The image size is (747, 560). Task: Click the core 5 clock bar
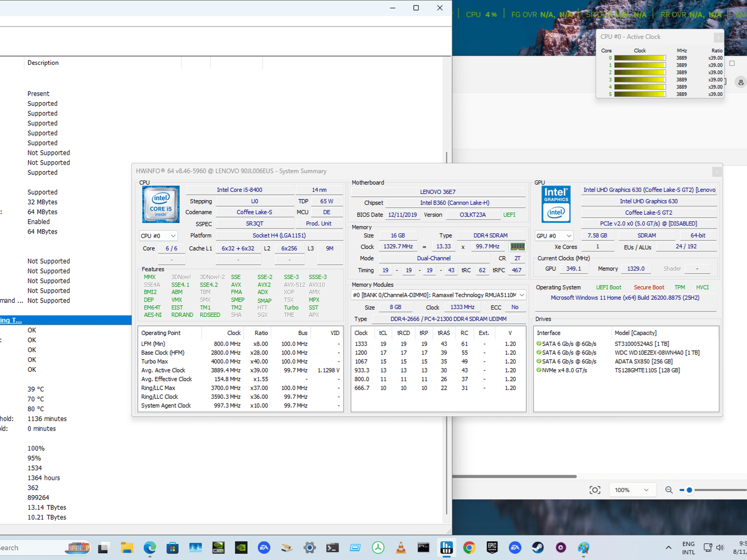[x=640, y=94]
